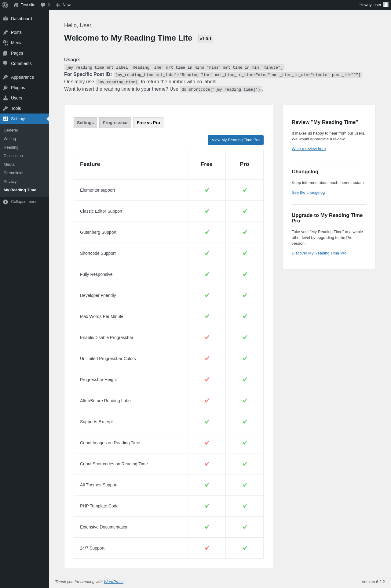Viewport: 391px width, 588px height.
Task: Click Pro checkmark for Unlimited Progressbar Colors
Action: [x=245, y=359]
